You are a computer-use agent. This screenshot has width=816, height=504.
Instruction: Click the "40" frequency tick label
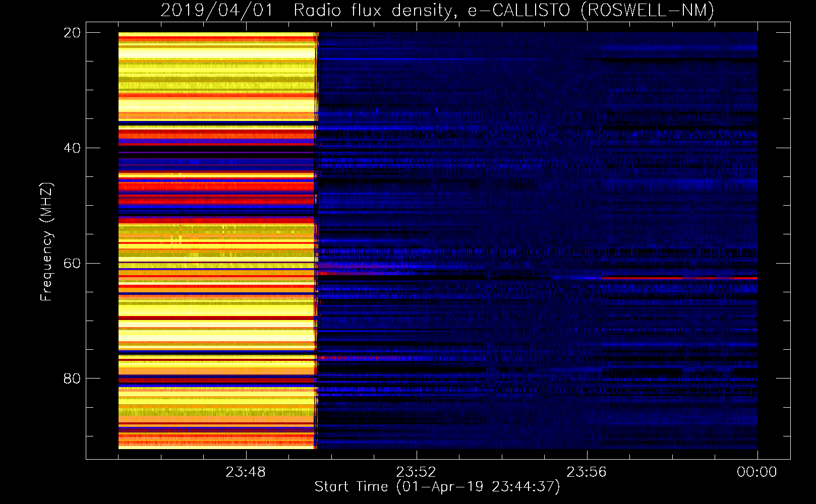[x=72, y=148]
